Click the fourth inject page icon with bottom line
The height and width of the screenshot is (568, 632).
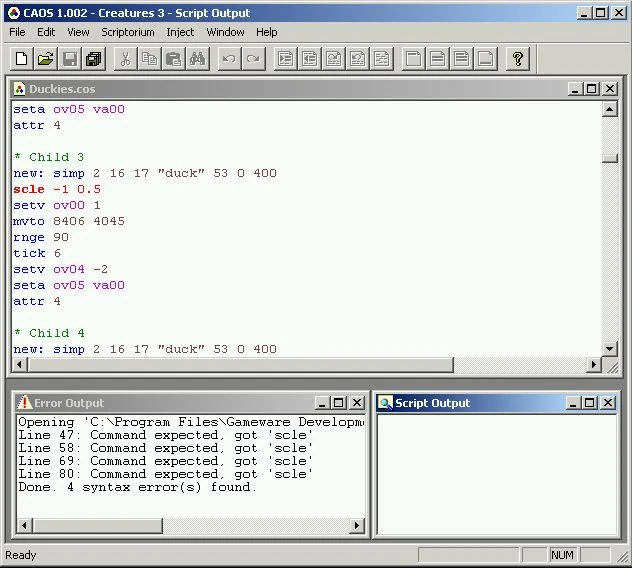pos(485,59)
